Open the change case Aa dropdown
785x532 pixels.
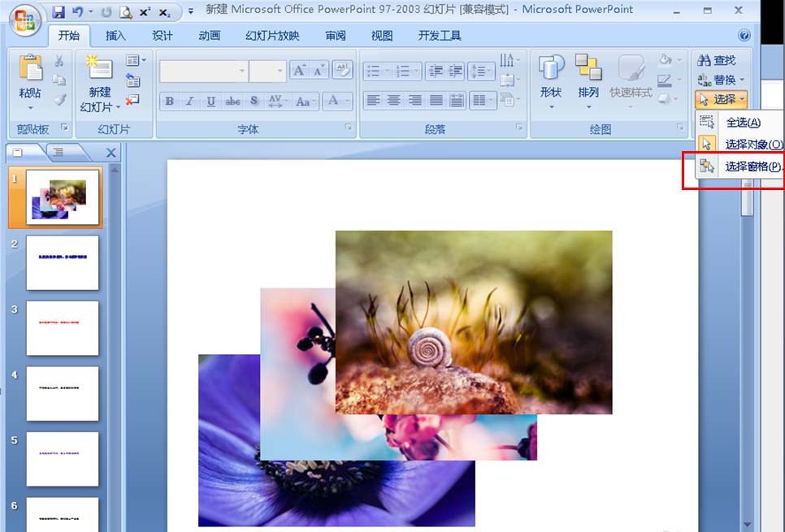(306, 101)
